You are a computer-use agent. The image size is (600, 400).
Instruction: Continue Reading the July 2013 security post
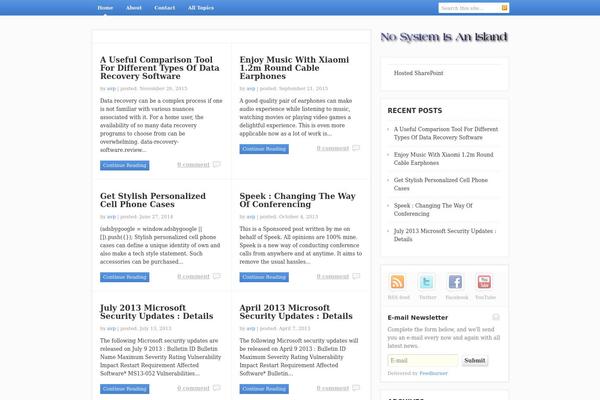[125, 389]
